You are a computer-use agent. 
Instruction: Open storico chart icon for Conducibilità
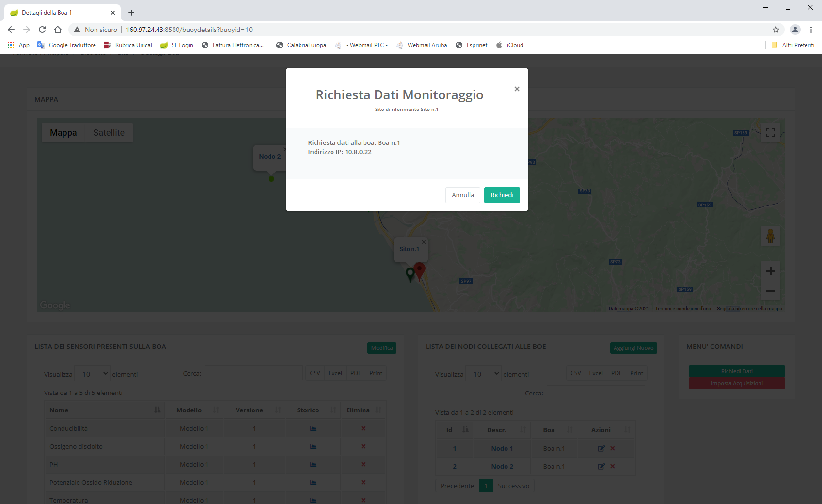(x=313, y=428)
